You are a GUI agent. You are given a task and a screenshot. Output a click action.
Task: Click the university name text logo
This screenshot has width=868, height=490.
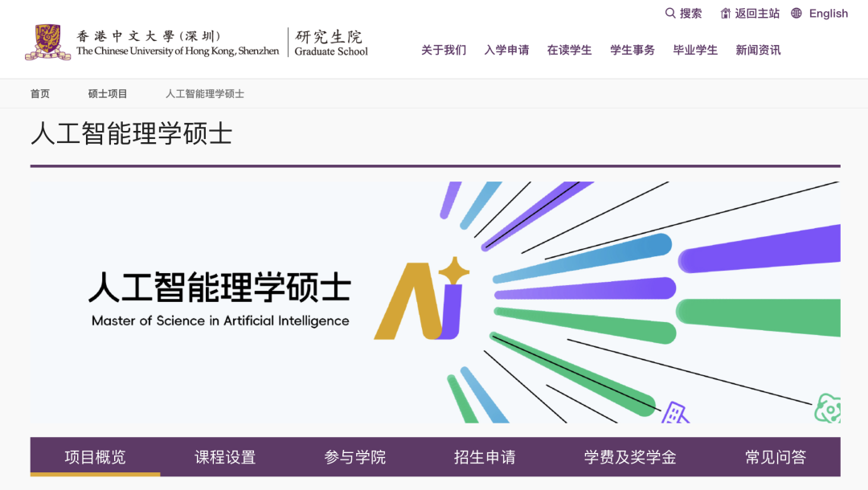pyautogui.click(x=178, y=43)
